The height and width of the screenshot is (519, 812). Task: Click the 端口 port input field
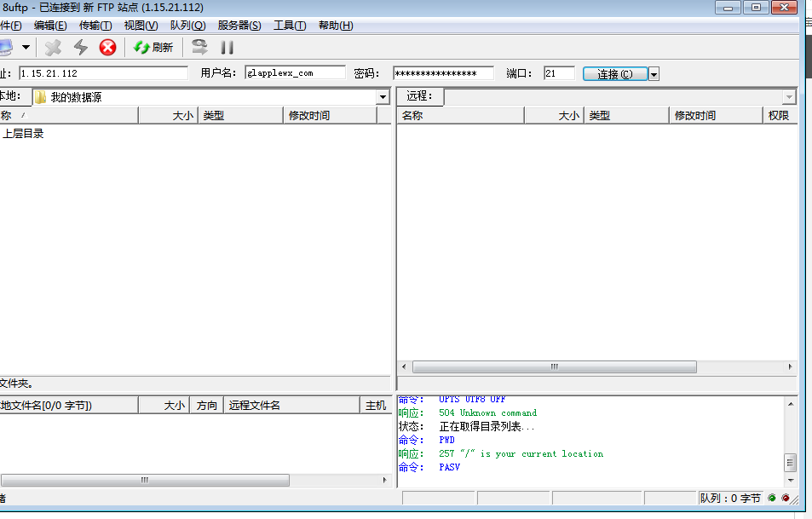pos(559,73)
